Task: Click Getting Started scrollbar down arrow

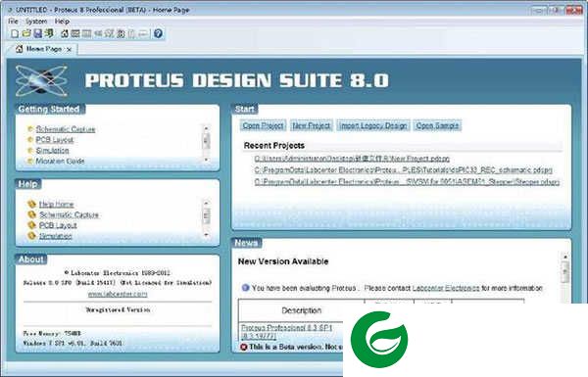Action: (206, 160)
